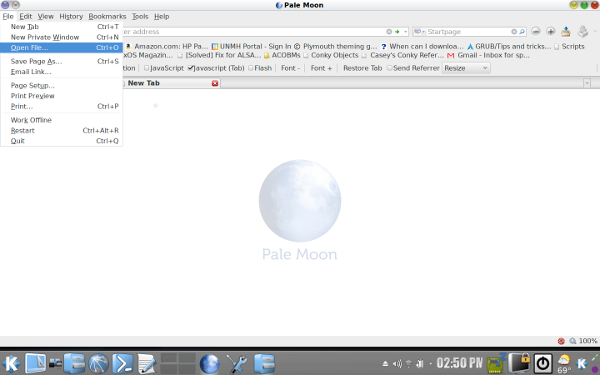Click the red blocker status bar icon
This screenshot has width=600, height=375.
[561, 341]
